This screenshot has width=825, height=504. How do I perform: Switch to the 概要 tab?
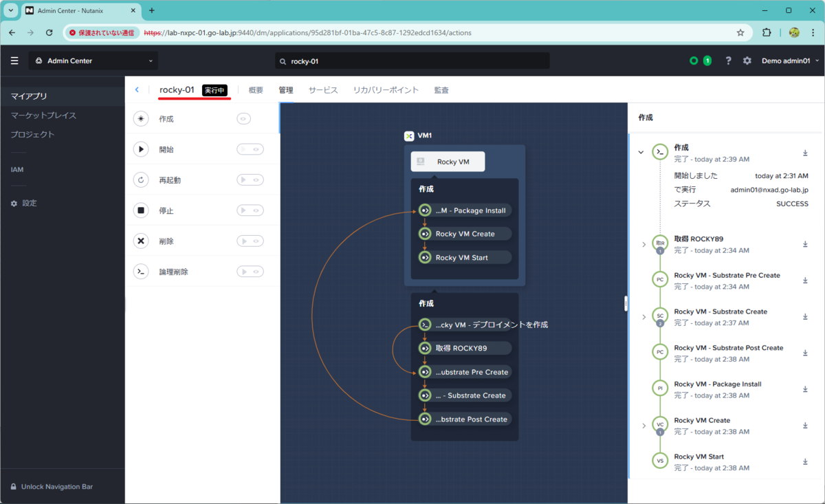[256, 90]
